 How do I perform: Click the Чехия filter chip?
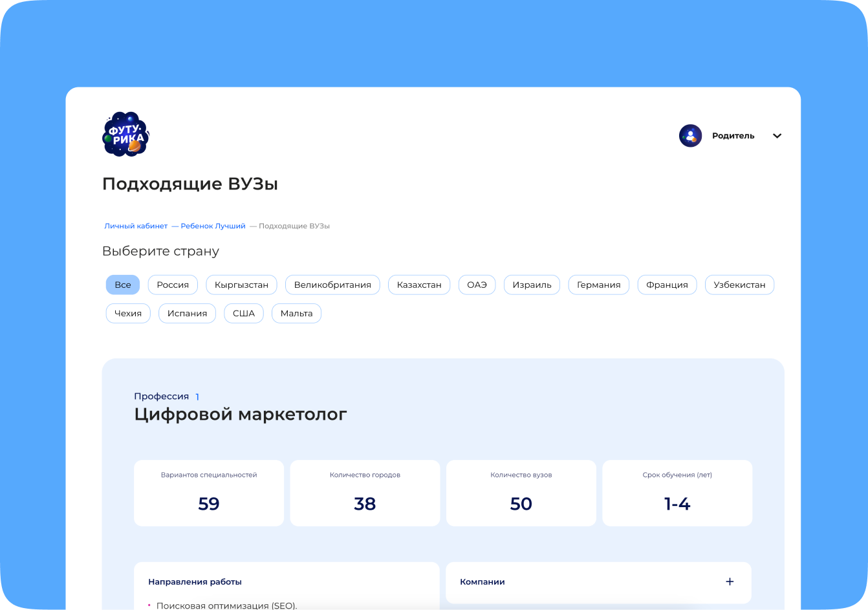[x=128, y=313]
